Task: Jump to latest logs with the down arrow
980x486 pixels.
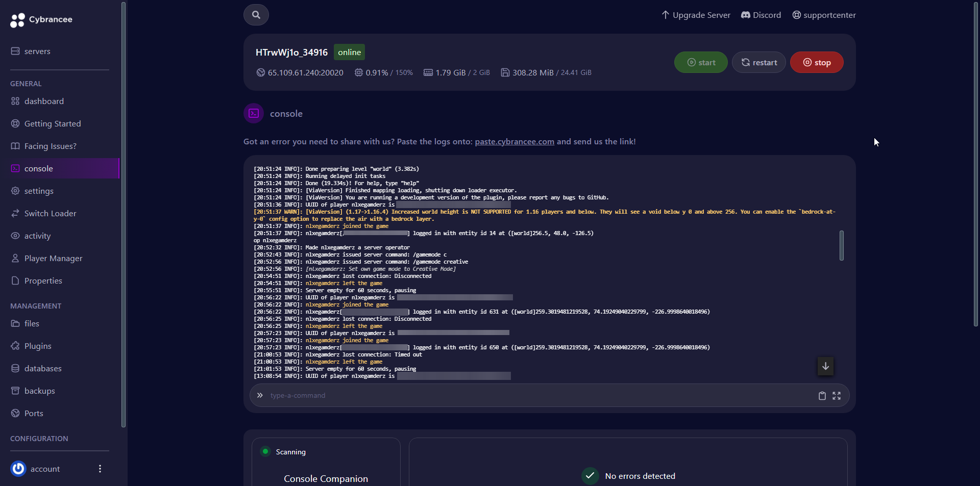Action: click(x=825, y=366)
